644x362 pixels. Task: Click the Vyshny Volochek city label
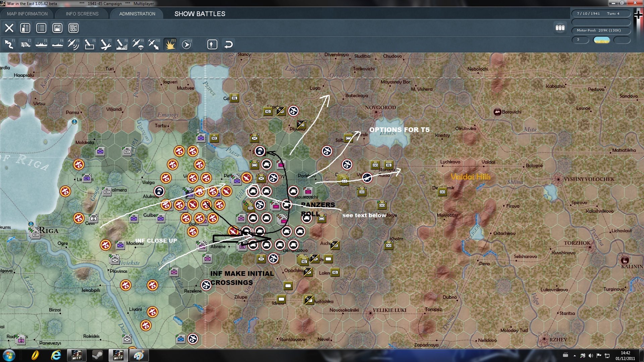click(589, 179)
